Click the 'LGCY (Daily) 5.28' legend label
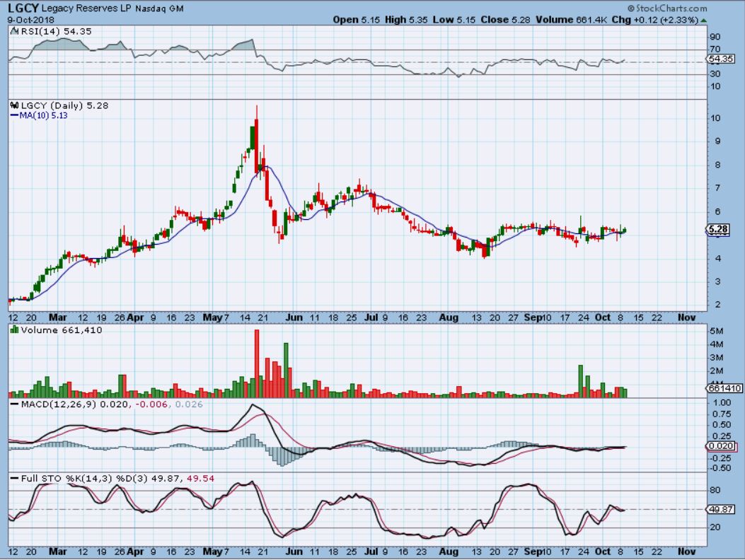Viewport: 745px width, 560px height. coord(64,105)
